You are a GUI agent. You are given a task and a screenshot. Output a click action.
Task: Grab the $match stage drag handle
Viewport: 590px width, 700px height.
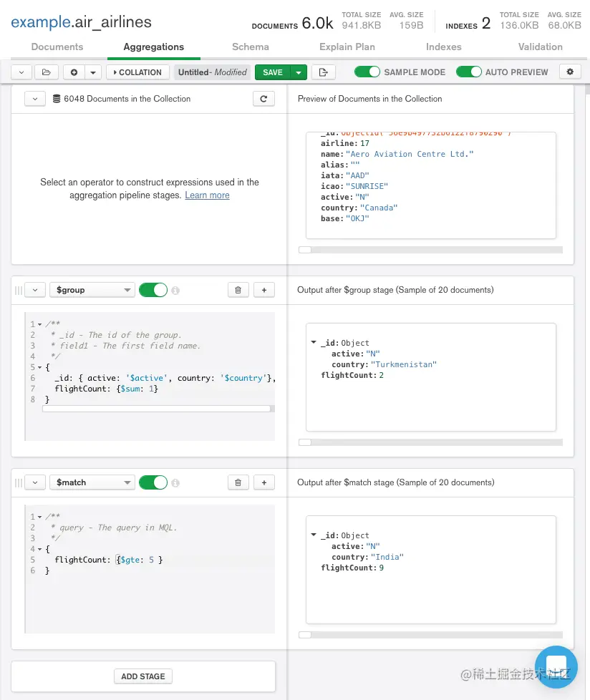coord(19,482)
